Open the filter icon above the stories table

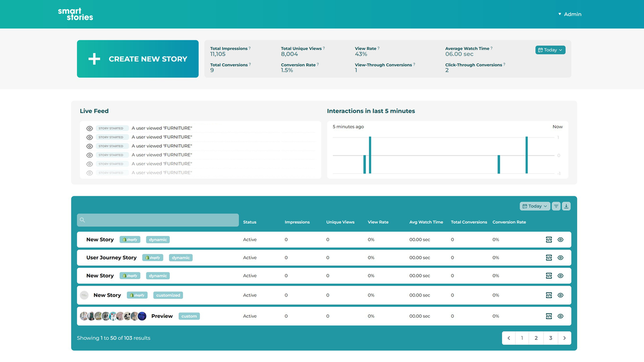pos(555,206)
